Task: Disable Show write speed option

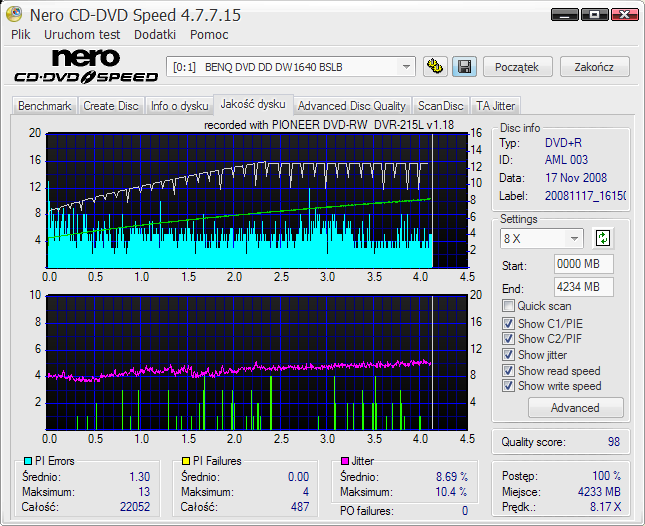Action: (508, 386)
